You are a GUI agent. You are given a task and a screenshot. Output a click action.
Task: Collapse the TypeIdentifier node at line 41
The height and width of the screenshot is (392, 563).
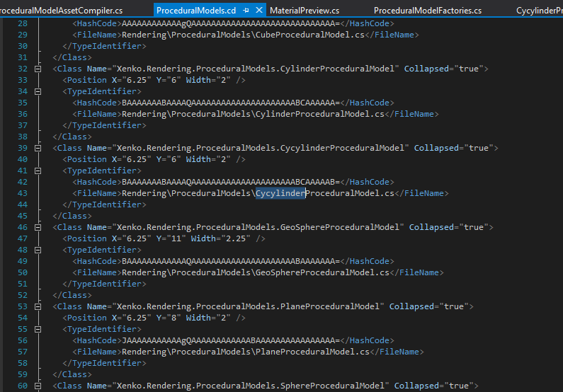(x=38, y=171)
